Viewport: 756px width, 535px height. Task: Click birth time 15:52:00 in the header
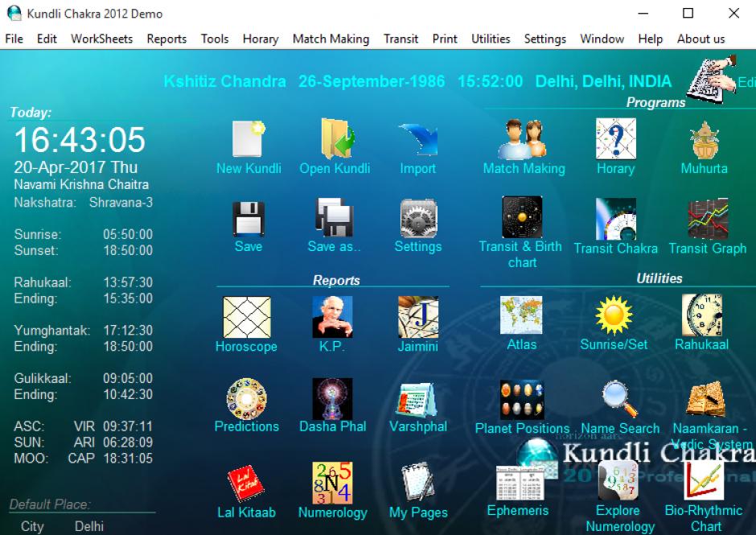coord(491,81)
